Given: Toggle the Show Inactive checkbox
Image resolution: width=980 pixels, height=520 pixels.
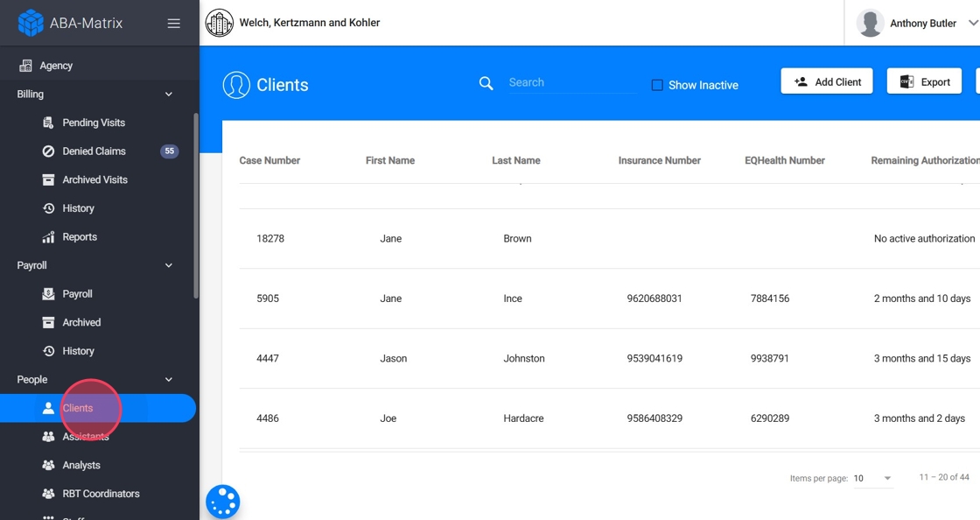Looking at the screenshot, I should click(657, 85).
